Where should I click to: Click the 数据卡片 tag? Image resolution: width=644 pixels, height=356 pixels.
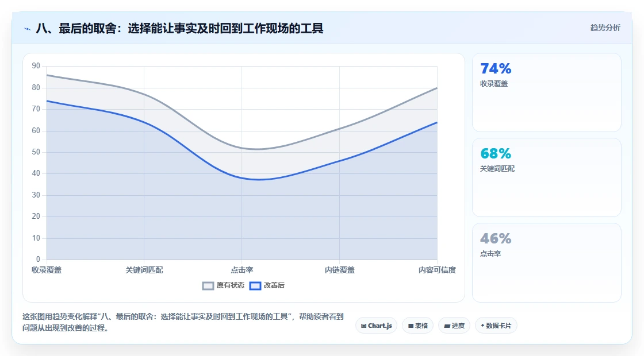tap(496, 326)
